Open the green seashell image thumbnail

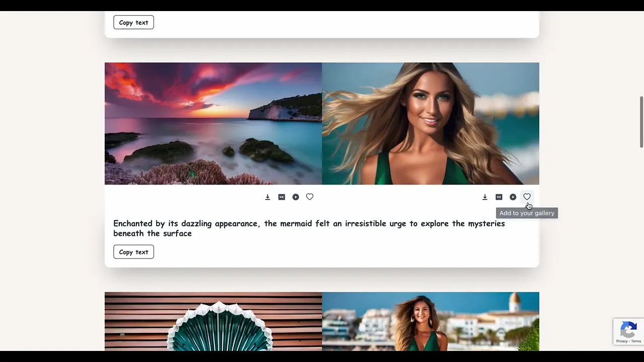tap(213, 321)
